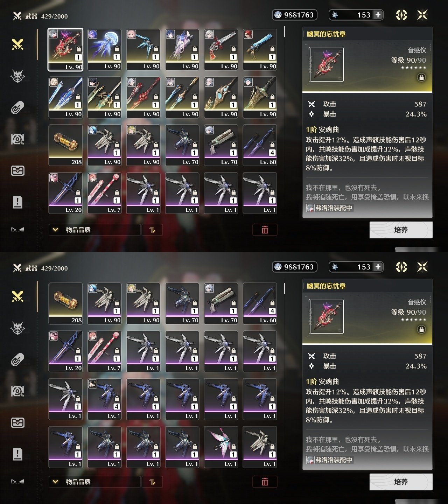Toggle the weapon lock in the lower detail panel
This screenshot has width=448, height=504.
(421, 329)
